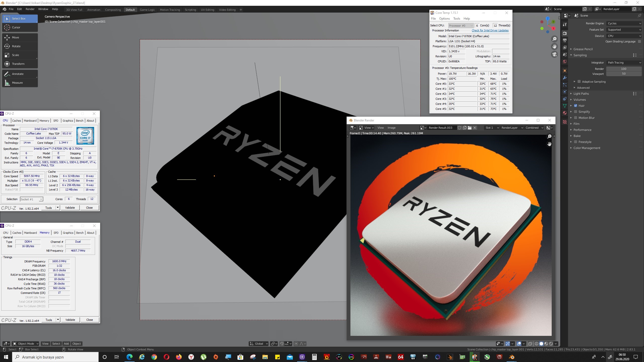Image resolution: width=644 pixels, height=362 pixels.
Task: Click the Windows Start button
Action: [x=6, y=357]
